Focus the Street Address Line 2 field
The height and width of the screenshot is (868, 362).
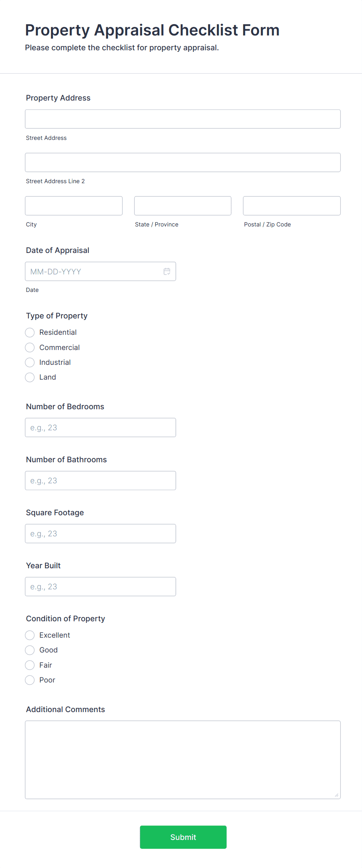183,162
